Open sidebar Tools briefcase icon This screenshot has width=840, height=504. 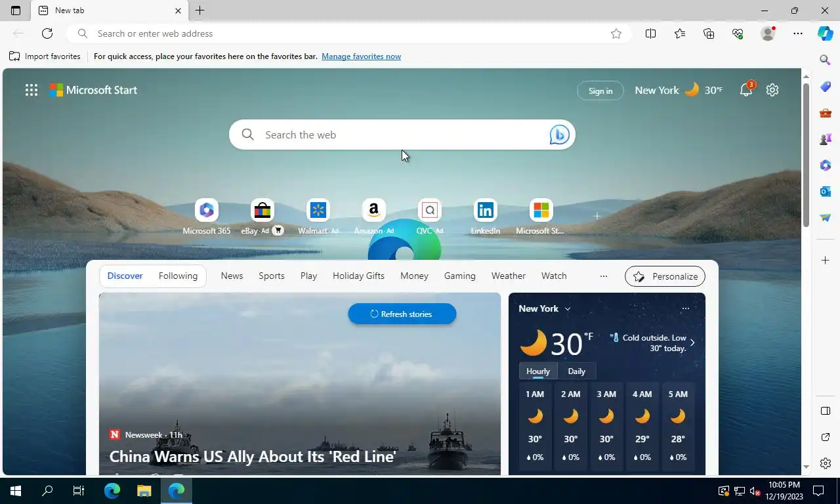826,113
